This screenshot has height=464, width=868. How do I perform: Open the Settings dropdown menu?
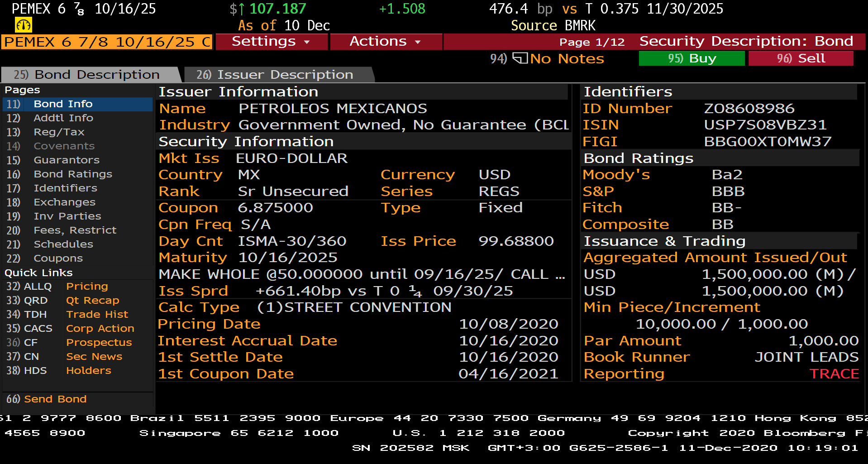coord(272,42)
